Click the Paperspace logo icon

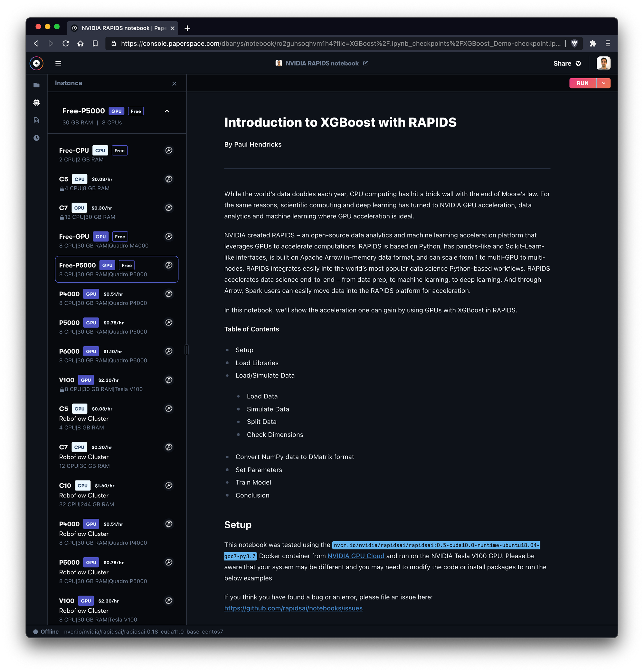click(36, 63)
